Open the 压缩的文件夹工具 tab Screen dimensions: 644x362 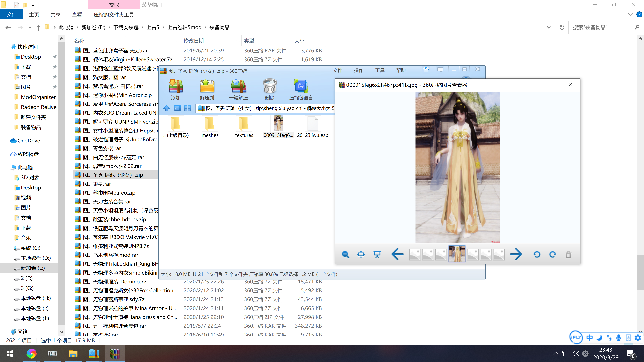[x=114, y=14]
